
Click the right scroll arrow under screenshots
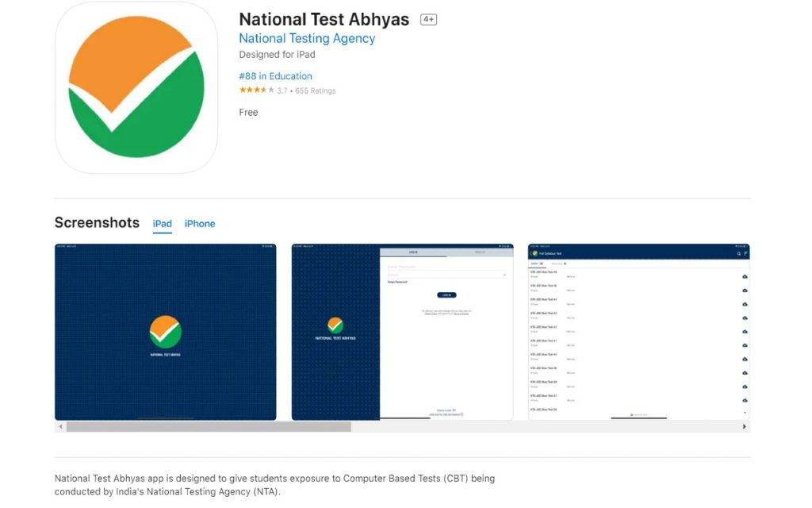[745, 427]
